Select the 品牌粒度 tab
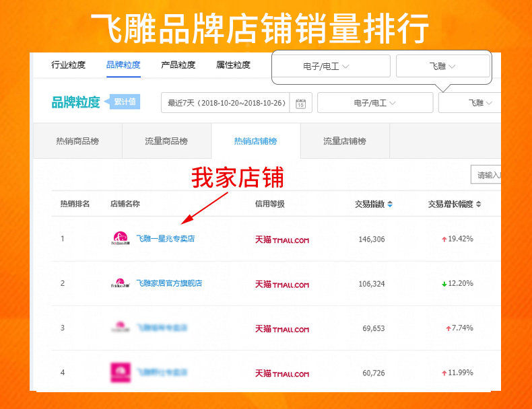 pos(123,65)
